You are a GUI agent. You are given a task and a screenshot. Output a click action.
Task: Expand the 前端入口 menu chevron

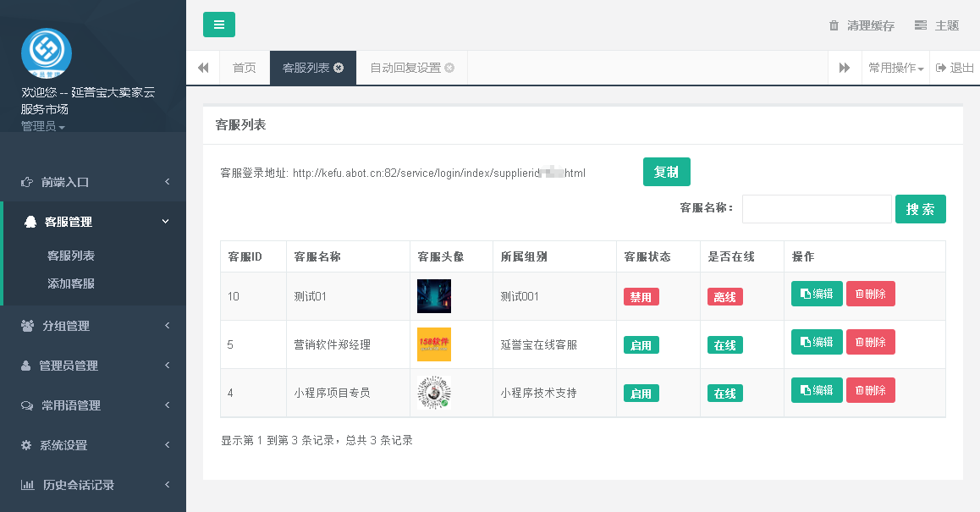[x=167, y=181]
